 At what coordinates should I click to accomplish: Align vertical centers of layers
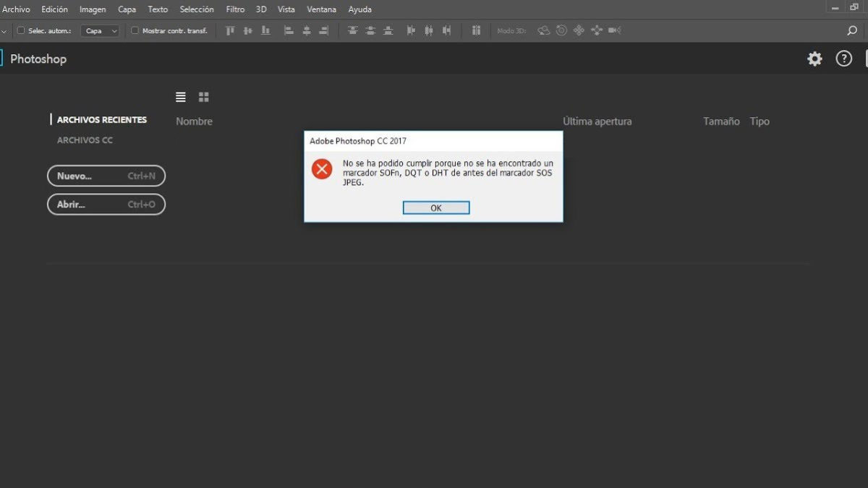point(248,30)
